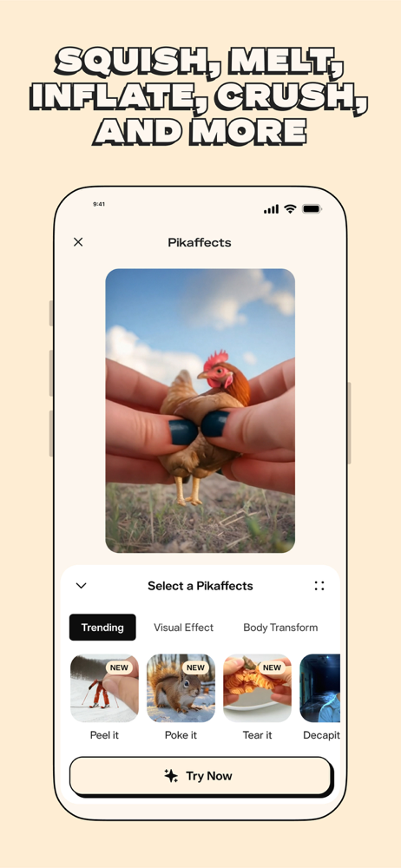This screenshot has height=868, width=401.
Task: Select the partially visible Decapitate effect thumbnail
Action: [320, 688]
